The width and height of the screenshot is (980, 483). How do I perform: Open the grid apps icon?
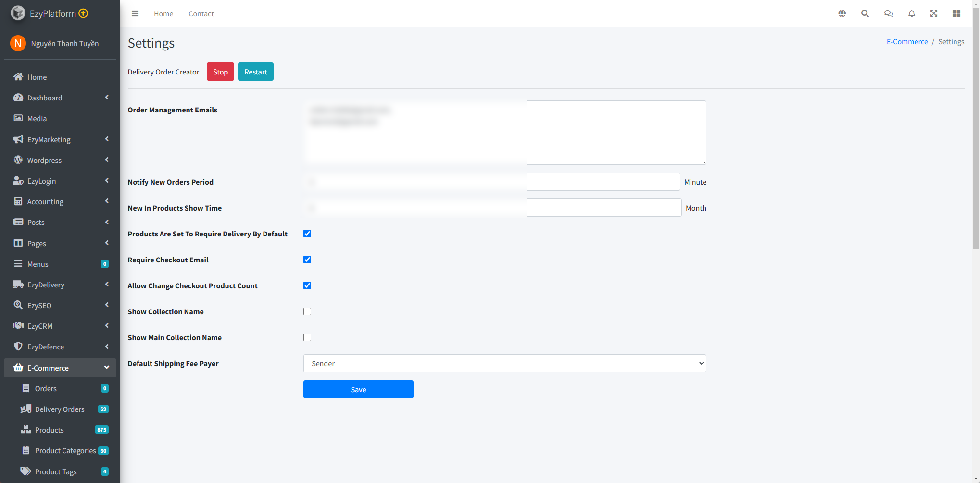coord(956,13)
